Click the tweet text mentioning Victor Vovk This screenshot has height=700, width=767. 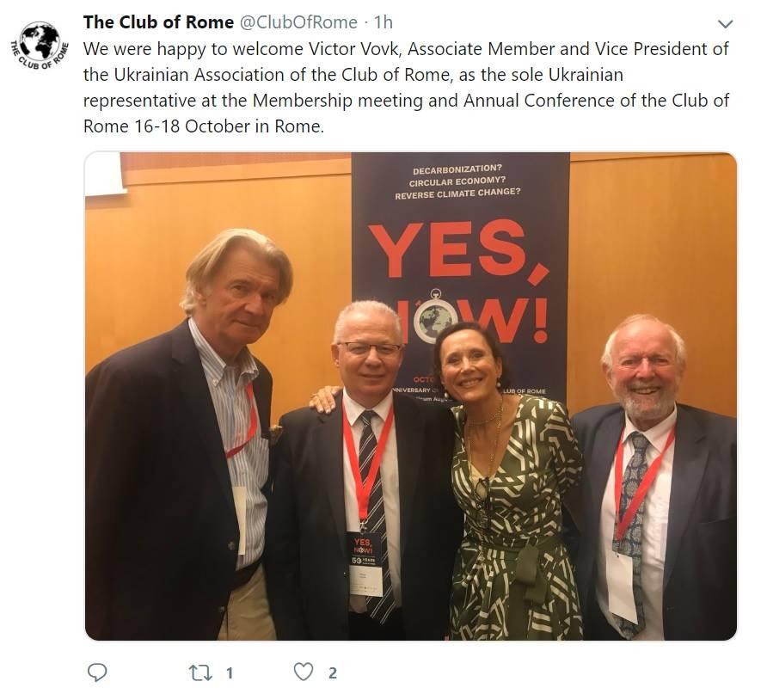click(x=406, y=88)
